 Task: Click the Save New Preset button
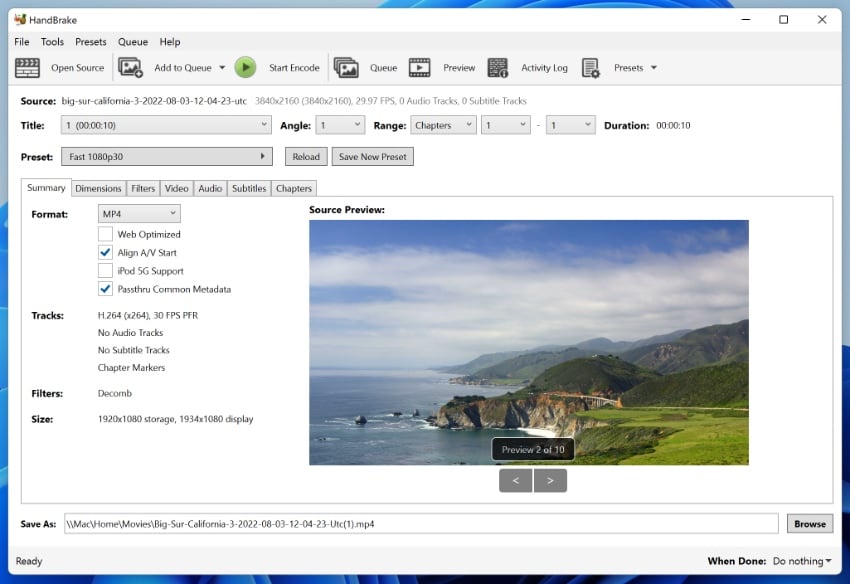[373, 157]
